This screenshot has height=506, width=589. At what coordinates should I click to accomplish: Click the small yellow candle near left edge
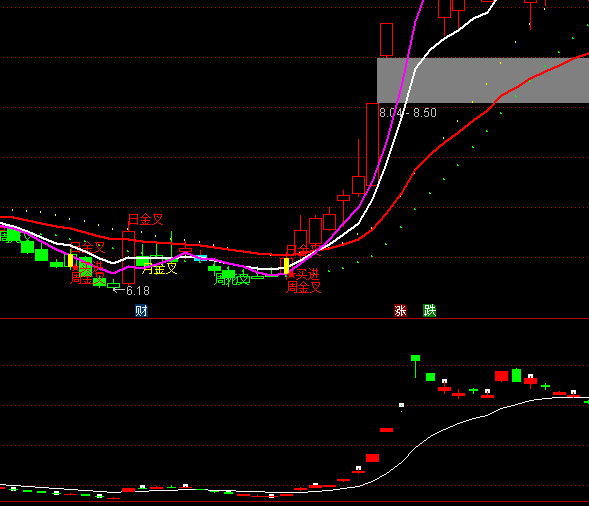coord(70,260)
